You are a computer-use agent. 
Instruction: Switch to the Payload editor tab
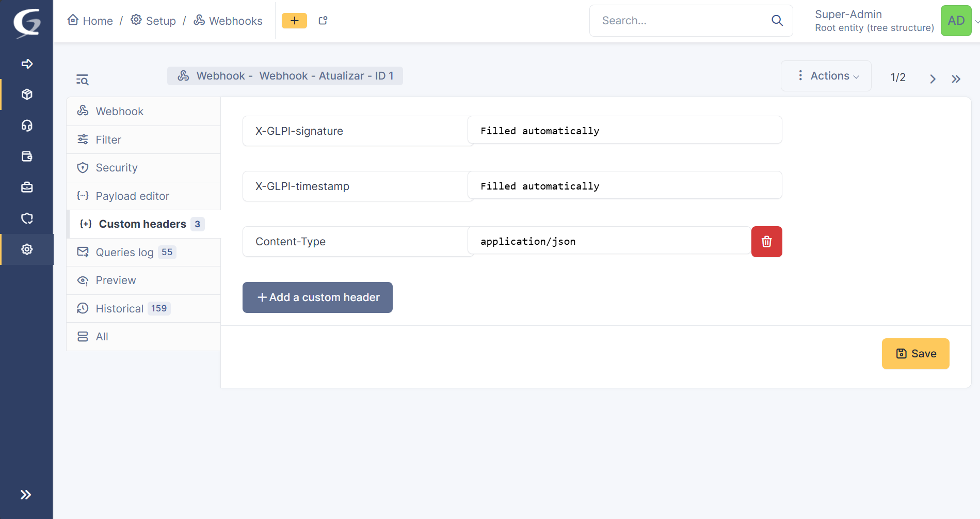click(132, 196)
